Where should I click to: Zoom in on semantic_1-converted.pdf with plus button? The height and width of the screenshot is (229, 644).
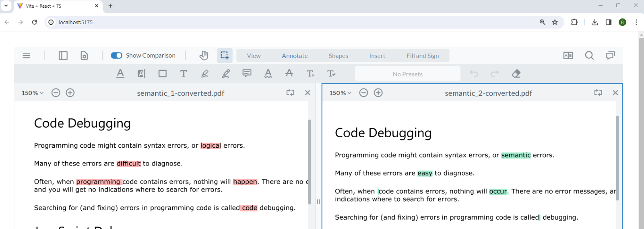coord(70,93)
